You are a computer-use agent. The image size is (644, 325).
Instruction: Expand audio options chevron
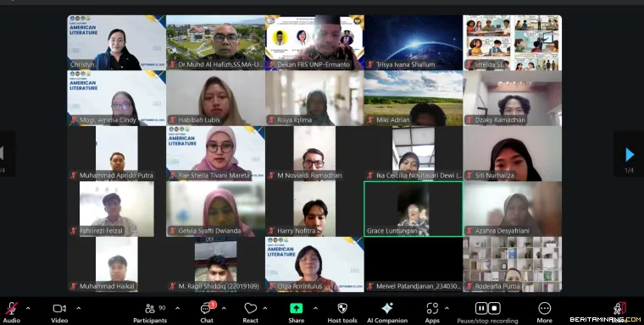click(x=28, y=308)
